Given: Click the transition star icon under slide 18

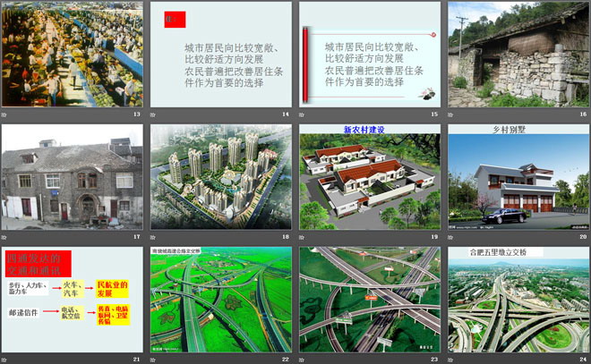Looking at the screenshot, I should (x=152, y=237).
